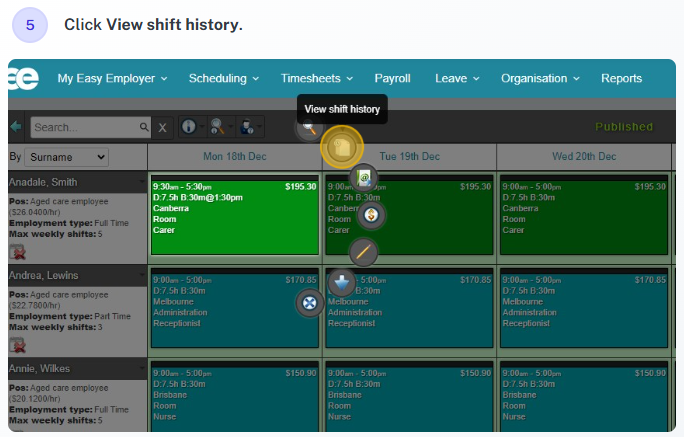684x437 pixels.
Task: Click the Anadale, Smith employee name
Action: [43, 182]
